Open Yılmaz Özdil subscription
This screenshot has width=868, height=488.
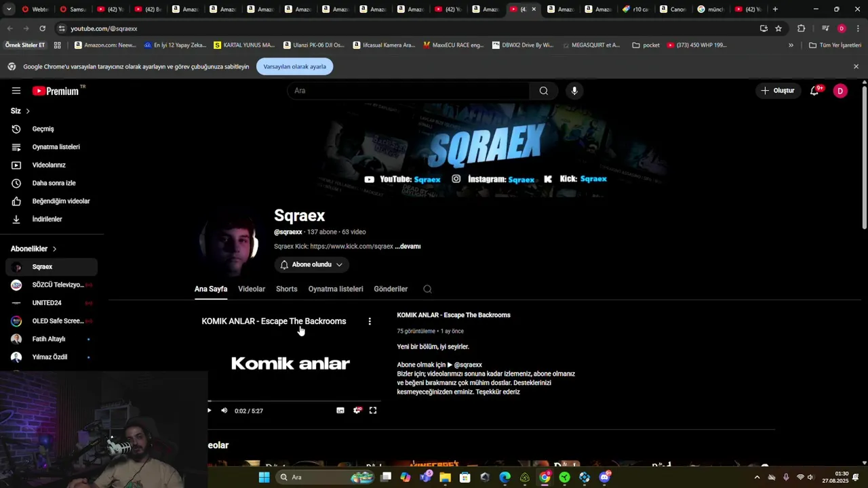(52, 357)
